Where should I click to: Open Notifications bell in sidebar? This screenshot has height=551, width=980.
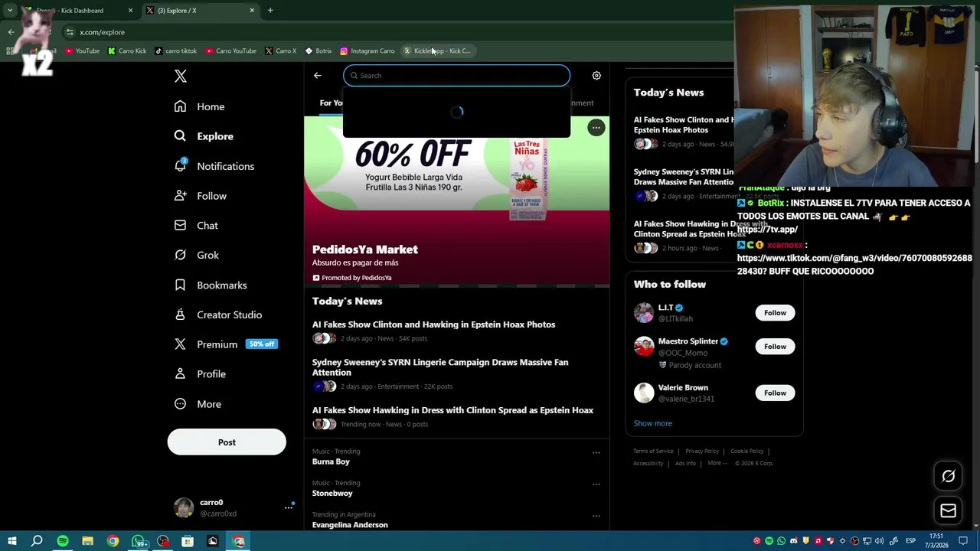pos(214,166)
